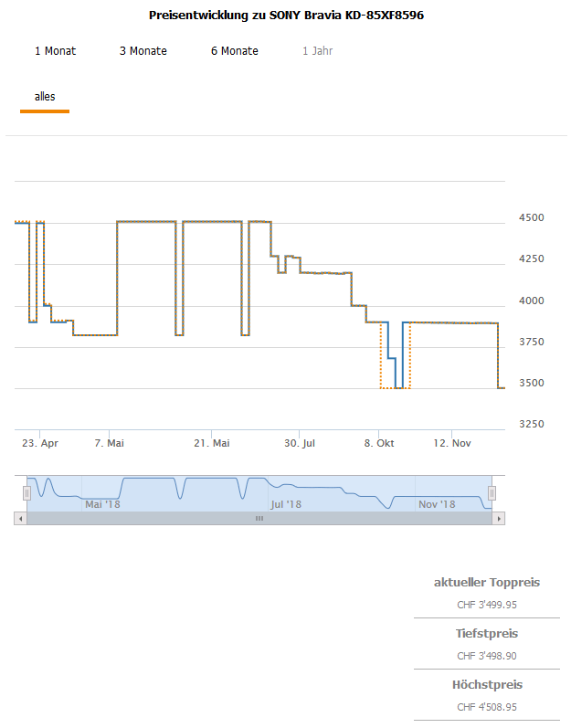This screenshot has width=571, height=728.
Task: Click the CHF 3'498.90 lowest price
Action: pyautogui.click(x=487, y=656)
